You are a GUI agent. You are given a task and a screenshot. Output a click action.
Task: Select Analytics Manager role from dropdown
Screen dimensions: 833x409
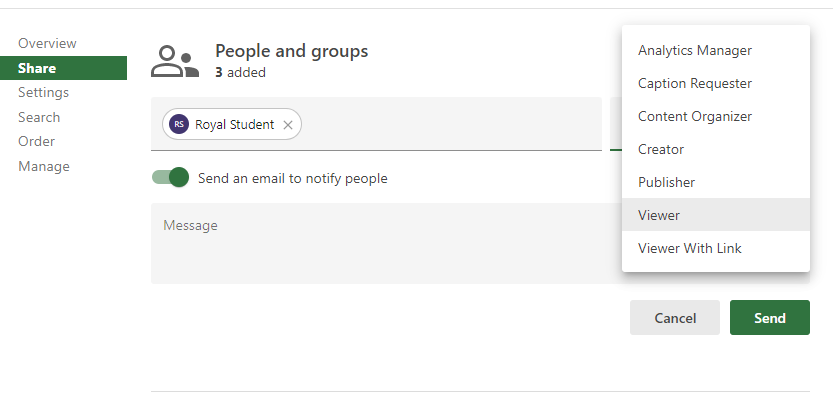point(694,50)
